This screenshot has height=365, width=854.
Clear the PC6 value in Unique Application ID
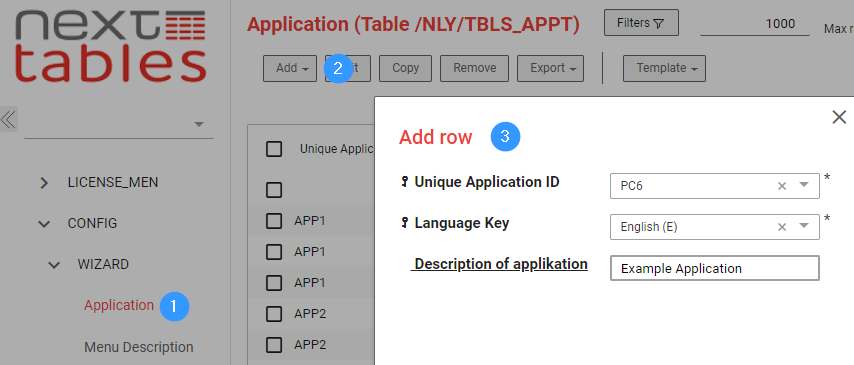click(x=782, y=186)
